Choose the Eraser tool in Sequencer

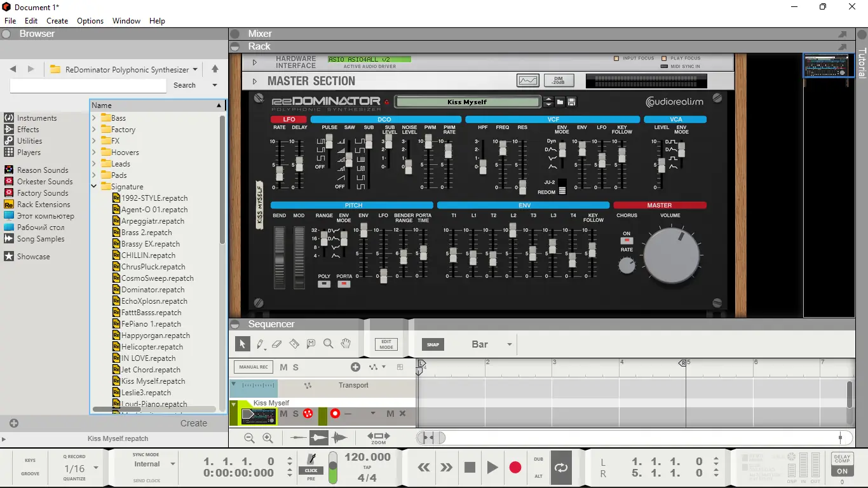click(276, 344)
